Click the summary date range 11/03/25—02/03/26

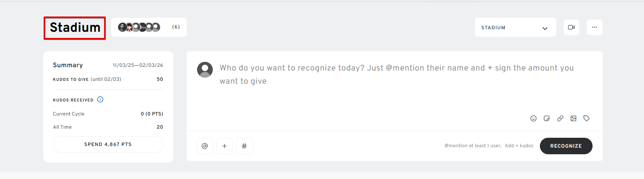(x=138, y=66)
